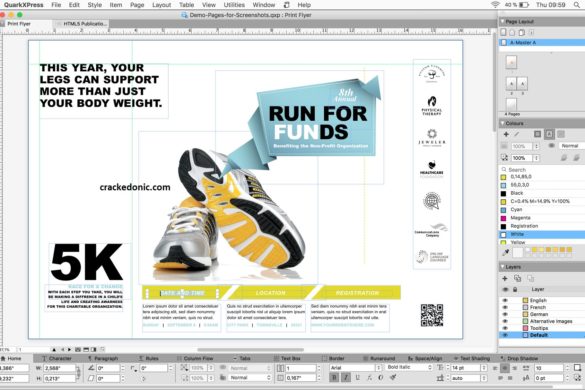
Task: Go to previous page arrow in the page navigation bar
Action: pos(62,350)
